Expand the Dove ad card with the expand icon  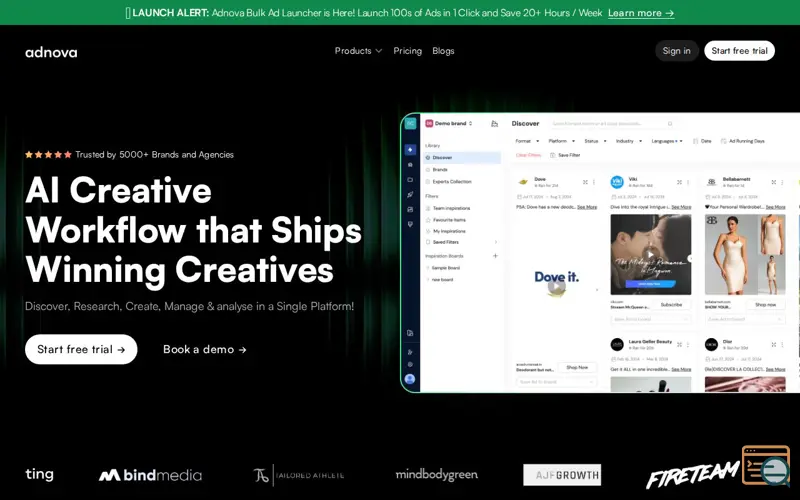point(585,182)
